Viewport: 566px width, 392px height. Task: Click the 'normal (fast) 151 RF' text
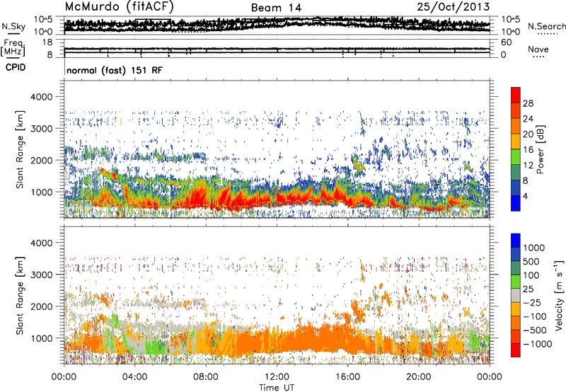pos(115,70)
